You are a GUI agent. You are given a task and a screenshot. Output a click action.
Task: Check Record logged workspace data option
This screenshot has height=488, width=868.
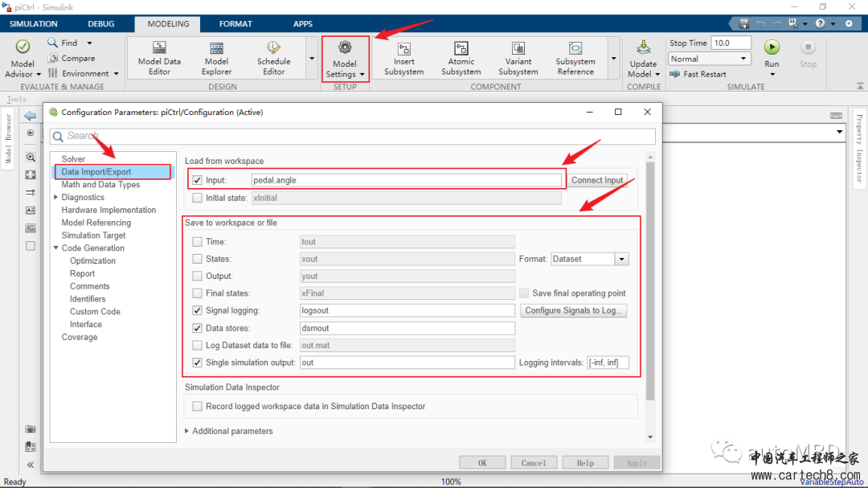click(x=197, y=406)
